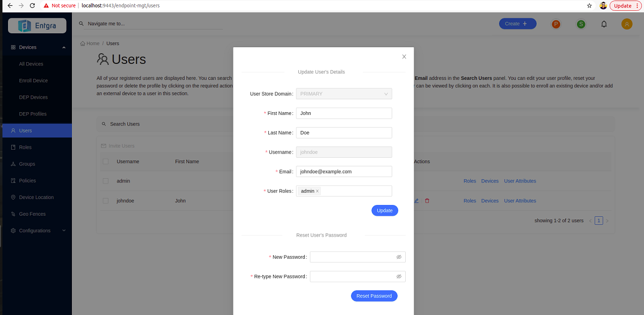Close the Update User's Details dialog

(x=404, y=56)
